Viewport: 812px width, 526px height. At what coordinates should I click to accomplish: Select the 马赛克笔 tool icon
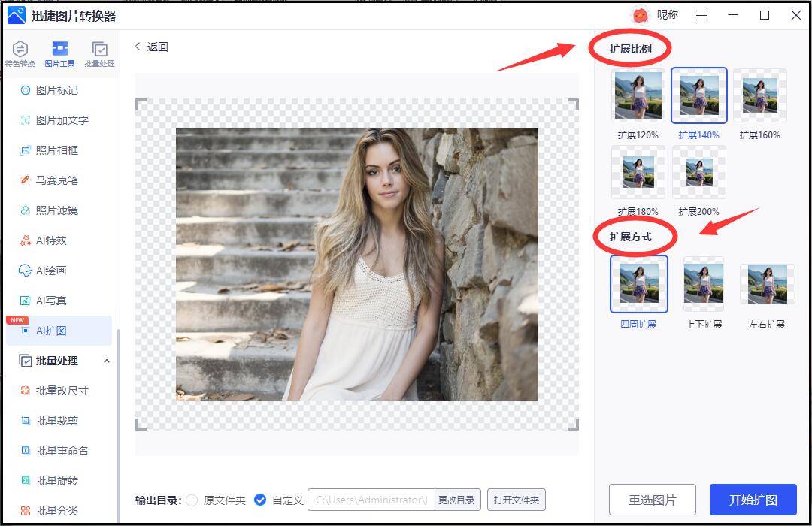point(26,180)
